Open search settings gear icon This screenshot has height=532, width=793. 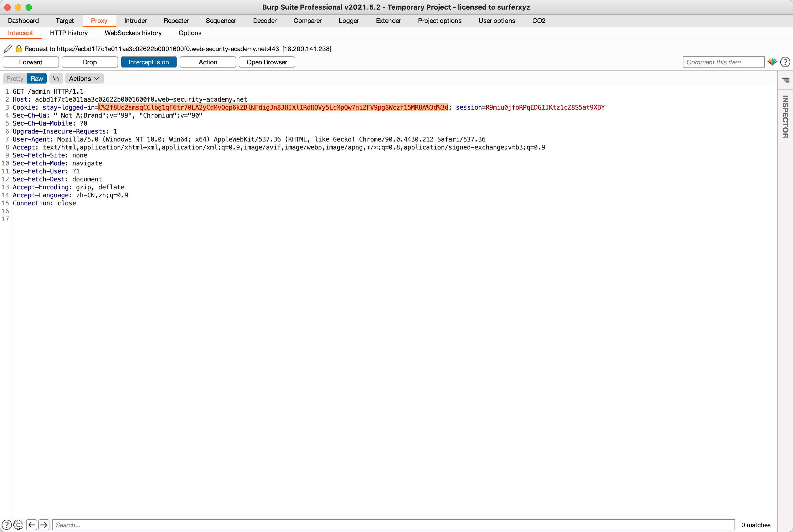[x=18, y=525]
